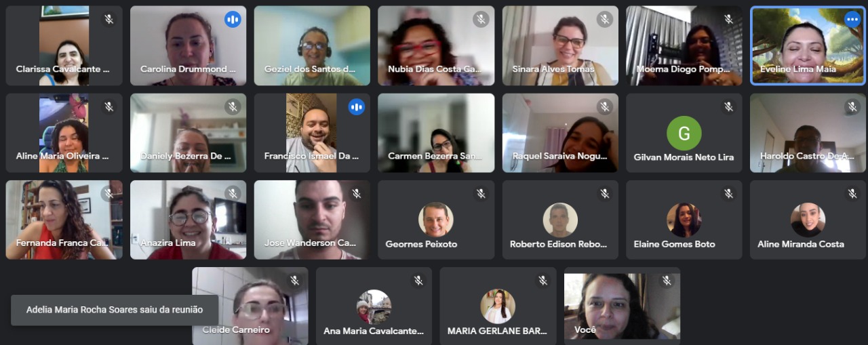
Task: Click the Adelia Maria Rocha Soares left-meeting notification
Action: [115, 310]
